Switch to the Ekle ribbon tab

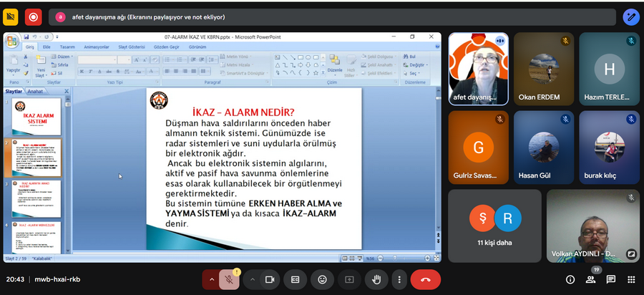[47, 47]
